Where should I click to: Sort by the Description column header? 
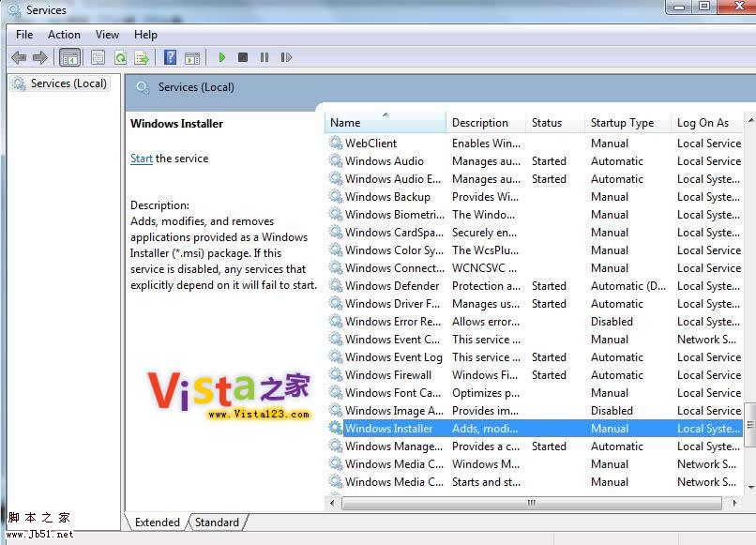coord(487,123)
